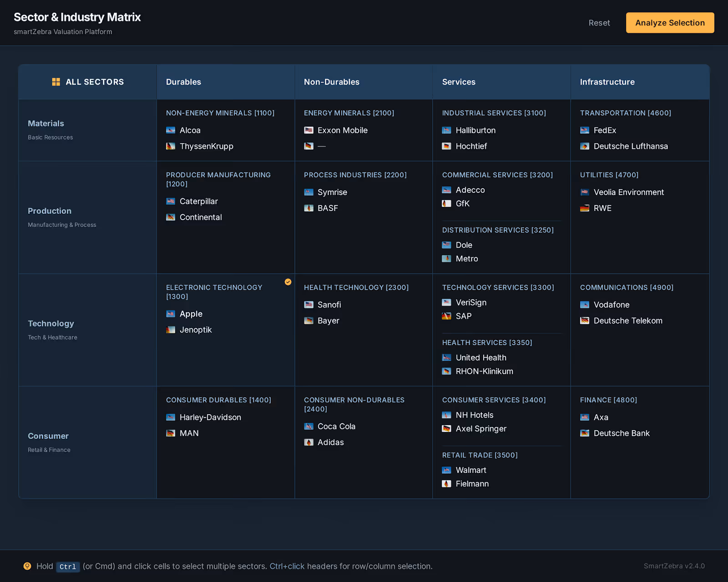Click the flag icon beside Halliburton
This screenshot has height=582, width=728.
pos(446,130)
